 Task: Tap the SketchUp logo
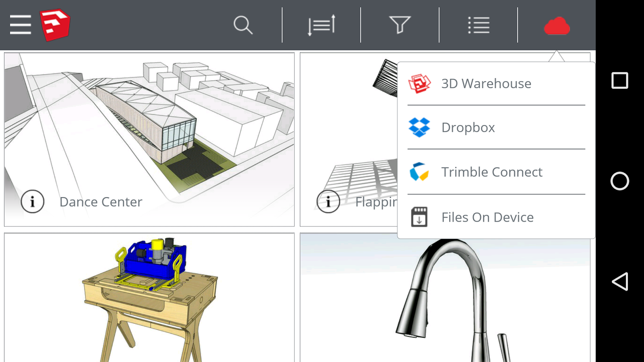tap(55, 25)
